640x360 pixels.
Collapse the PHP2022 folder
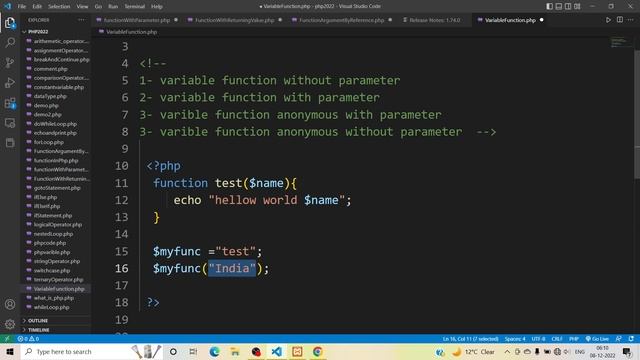coord(38,31)
